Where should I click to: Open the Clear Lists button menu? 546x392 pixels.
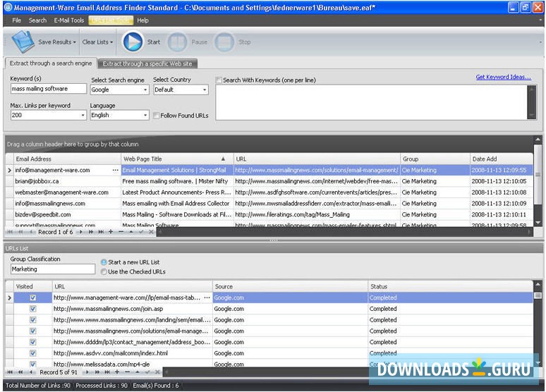click(97, 42)
